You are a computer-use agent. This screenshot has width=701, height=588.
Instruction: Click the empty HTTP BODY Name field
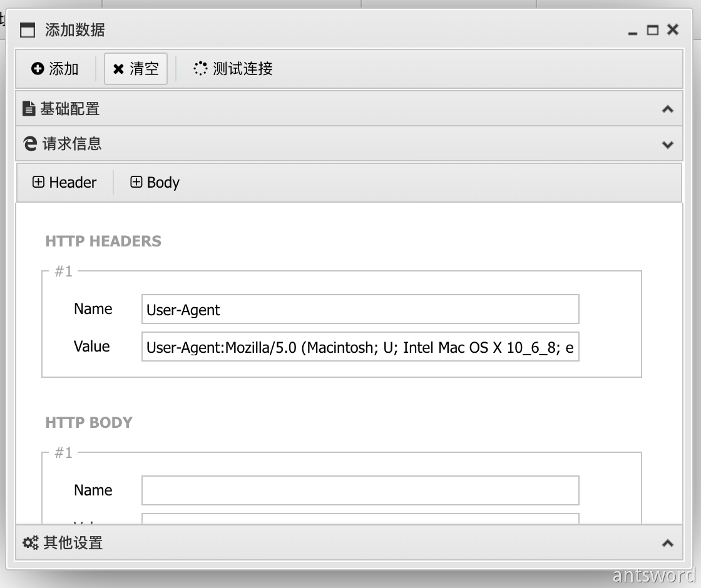[360, 490]
